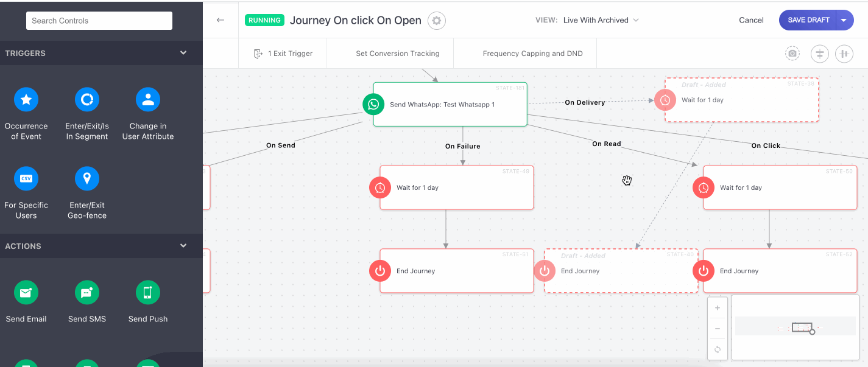868x367 pixels.
Task: Click the On Delivery connection label
Action: point(585,102)
